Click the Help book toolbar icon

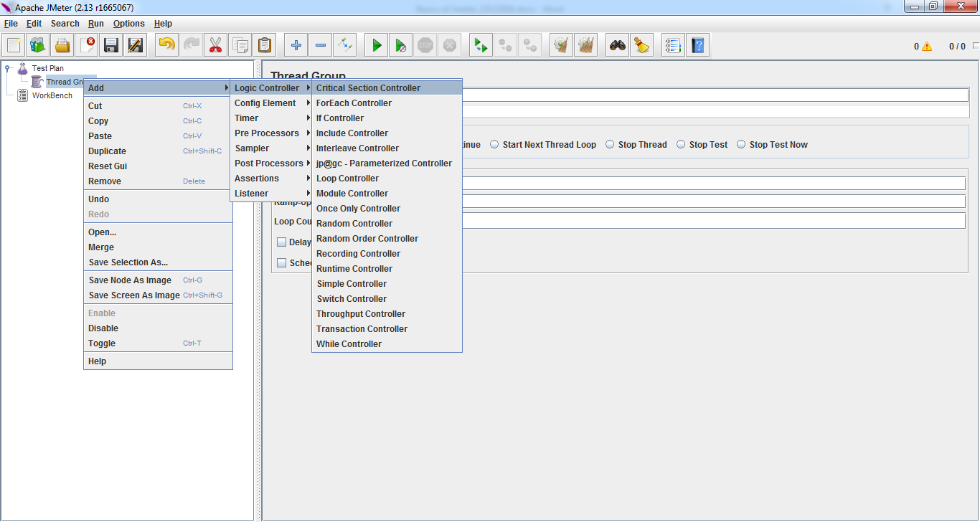click(x=697, y=45)
